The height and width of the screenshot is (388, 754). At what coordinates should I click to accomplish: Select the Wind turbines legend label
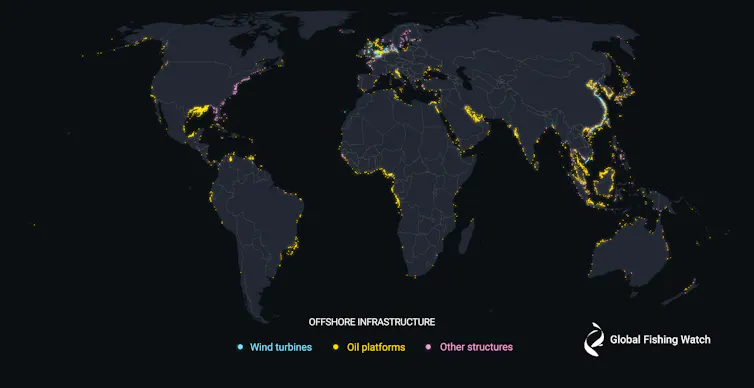point(281,347)
